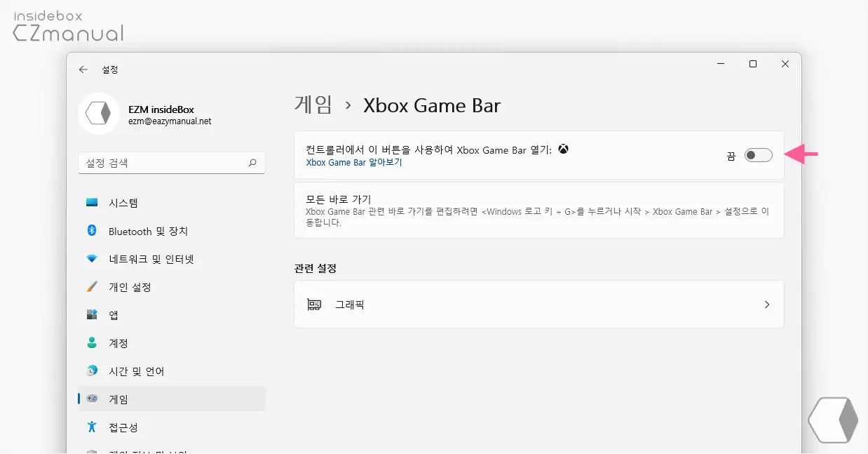The width and height of the screenshot is (868, 454).
Task: Click the Bluetooth icon in sidebar
Action: click(x=92, y=231)
